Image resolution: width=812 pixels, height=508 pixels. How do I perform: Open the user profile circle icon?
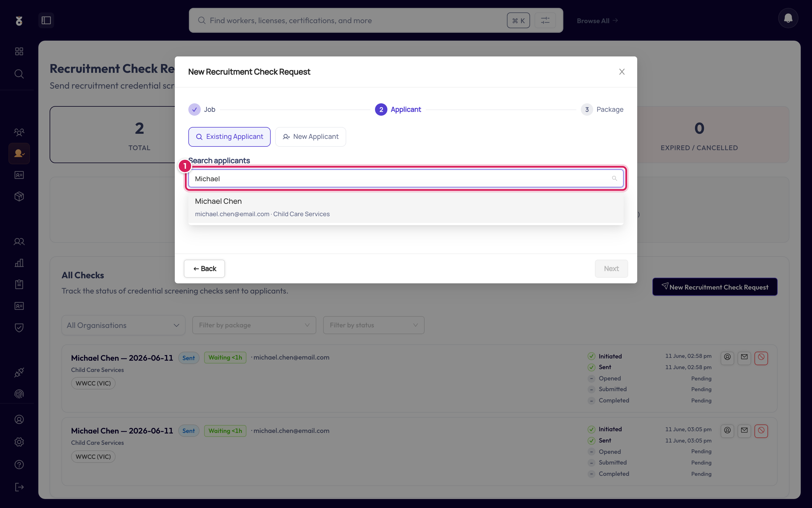pyautogui.click(x=19, y=419)
